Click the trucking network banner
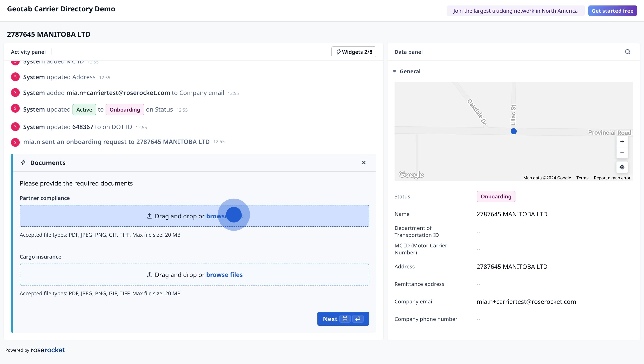The height and width of the screenshot is (364, 644). coord(515,11)
